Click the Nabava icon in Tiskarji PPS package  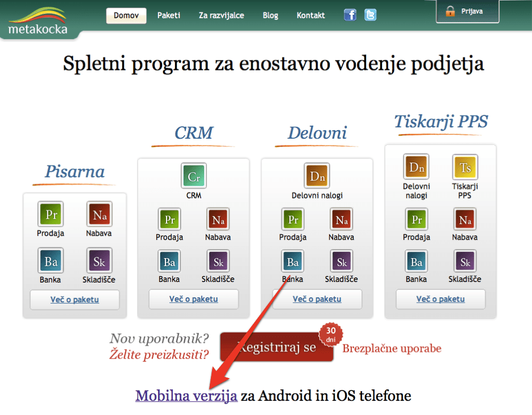tap(465, 219)
